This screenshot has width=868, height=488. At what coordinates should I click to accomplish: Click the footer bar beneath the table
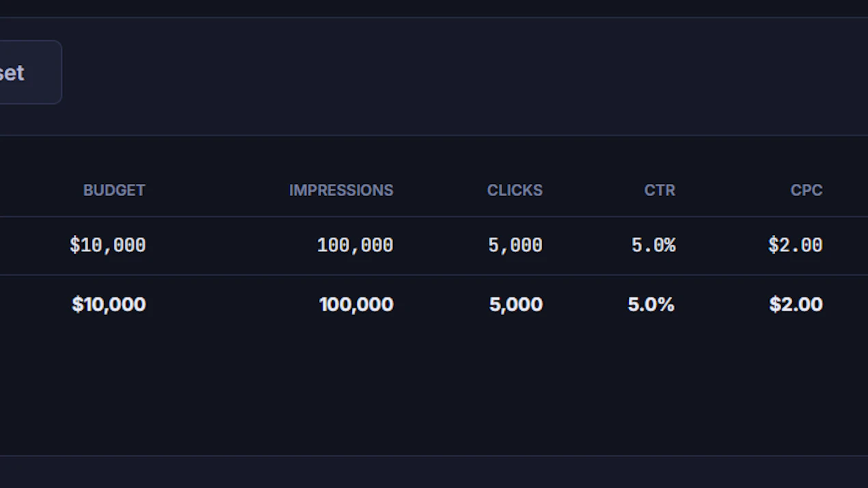coord(434,472)
